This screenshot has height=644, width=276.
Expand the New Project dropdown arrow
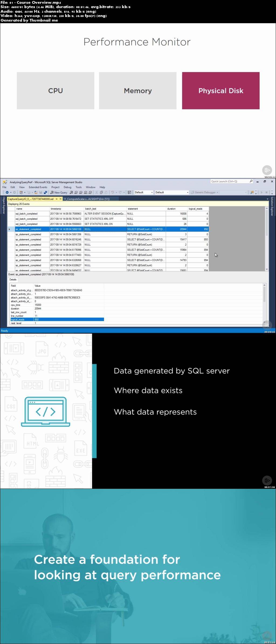click(x=25, y=192)
